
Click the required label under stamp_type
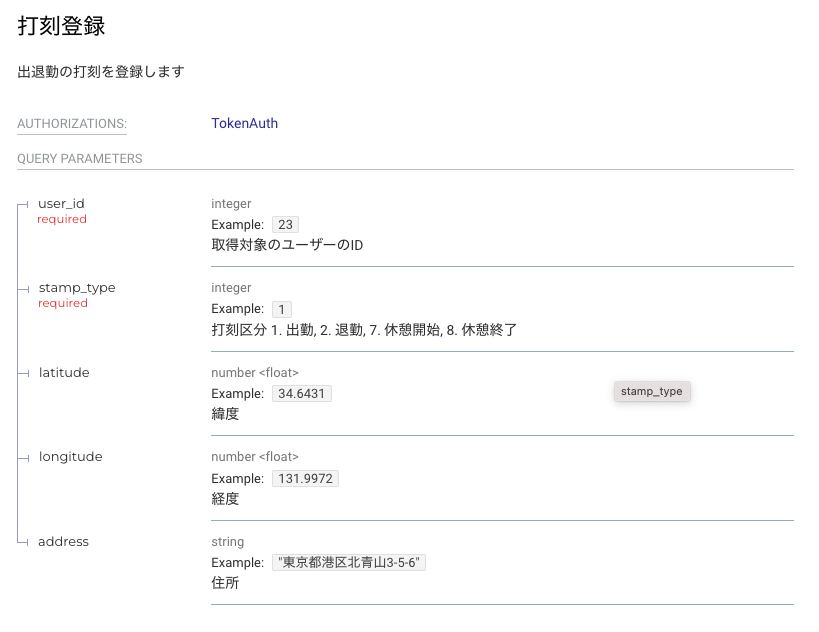(63, 303)
